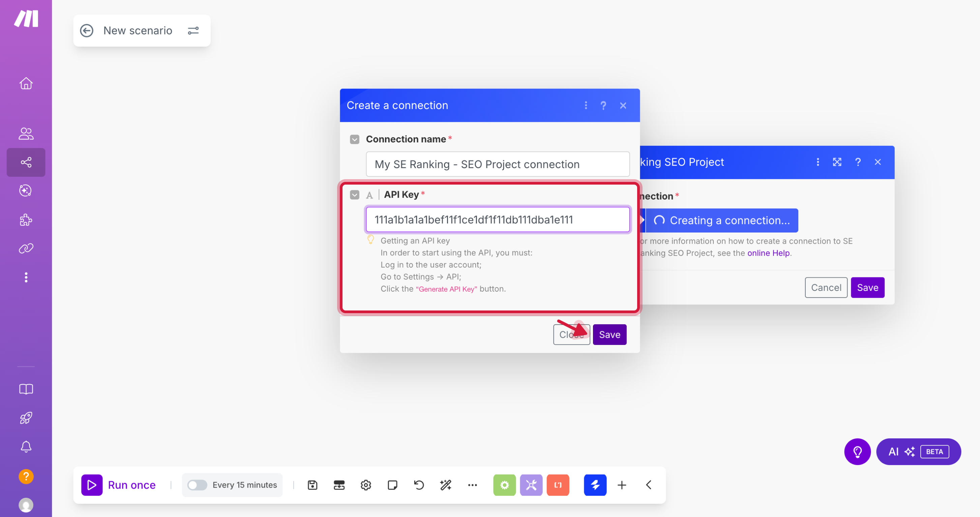Collapse the bottom toolbar with left chevron

(649, 485)
